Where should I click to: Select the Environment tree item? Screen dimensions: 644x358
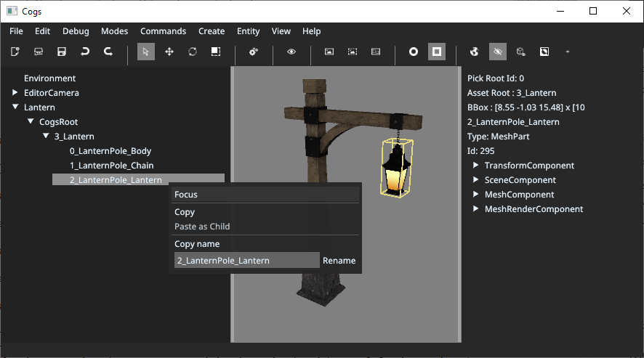point(49,78)
